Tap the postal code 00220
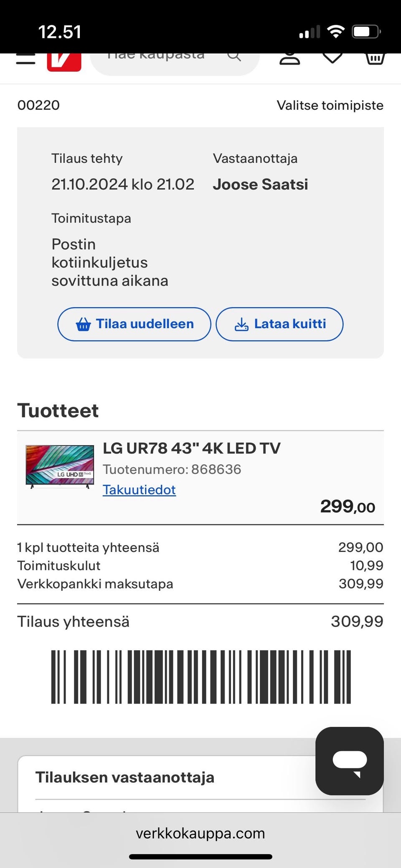Image resolution: width=401 pixels, height=868 pixels. (x=38, y=105)
